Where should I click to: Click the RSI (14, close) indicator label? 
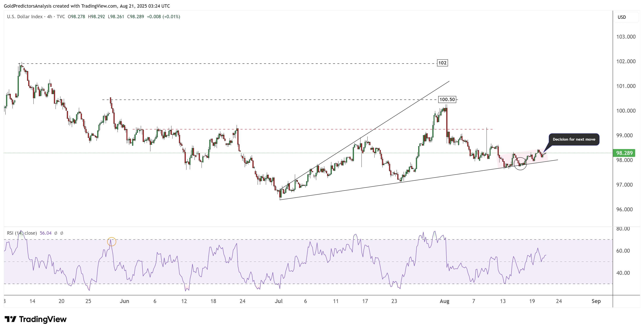click(x=22, y=233)
